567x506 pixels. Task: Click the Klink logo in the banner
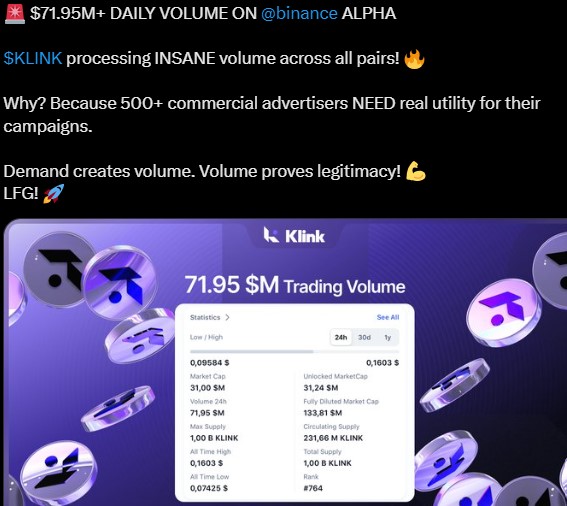pyautogui.click(x=294, y=236)
